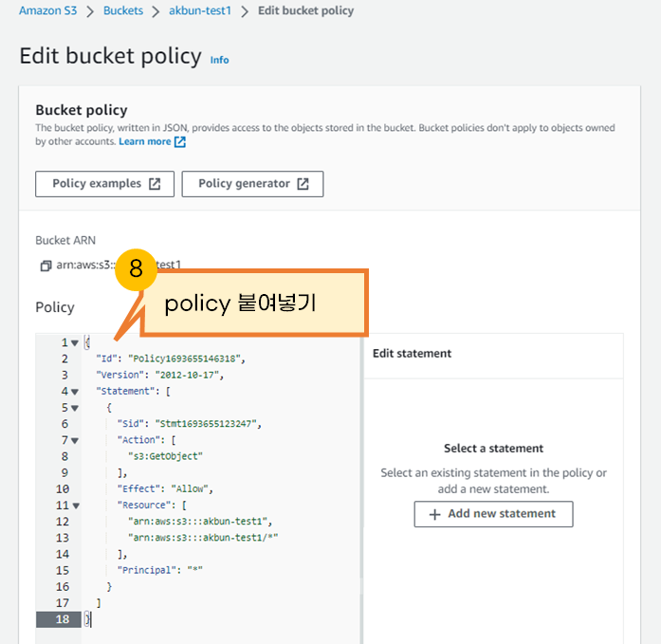
Task: Collapse the Resource array fold on line 11
Action: click(76, 506)
